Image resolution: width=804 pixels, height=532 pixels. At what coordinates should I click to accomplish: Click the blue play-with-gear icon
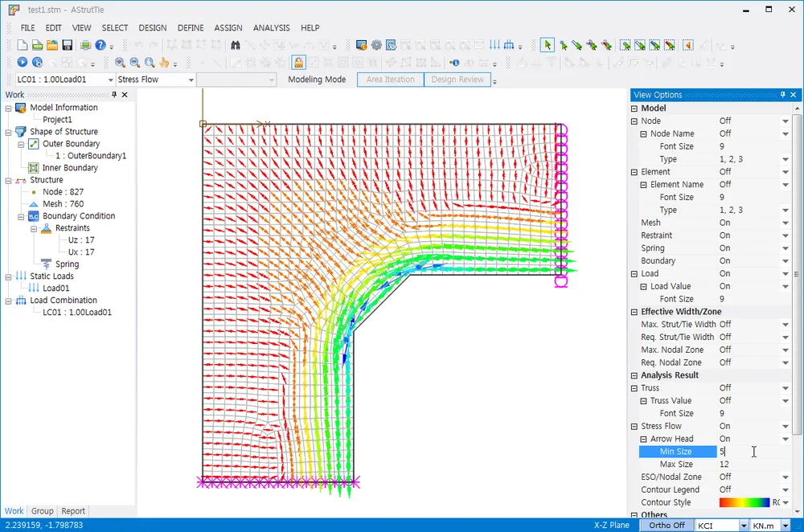pyautogui.click(x=37, y=62)
